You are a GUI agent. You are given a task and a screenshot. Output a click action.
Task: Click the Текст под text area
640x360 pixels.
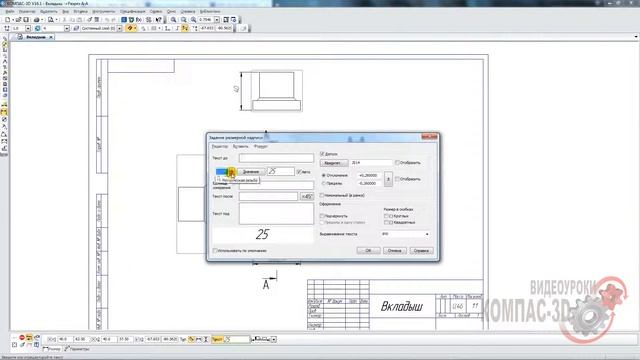pos(276,213)
